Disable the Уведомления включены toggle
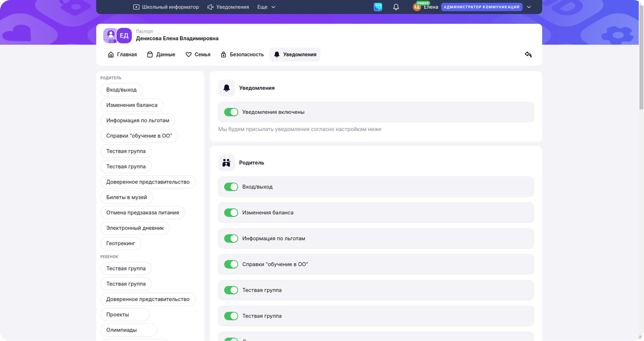 [231, 112]
